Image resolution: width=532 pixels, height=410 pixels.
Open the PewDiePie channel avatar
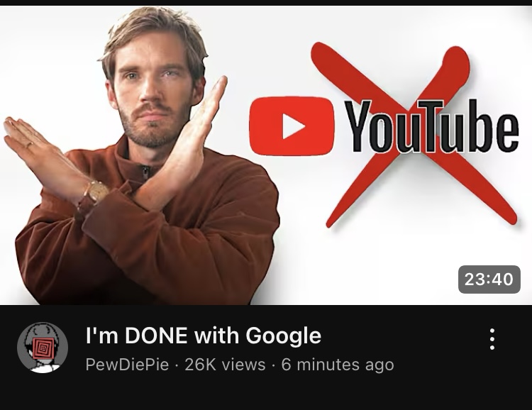pyautogui.click(x=43, y=347)
